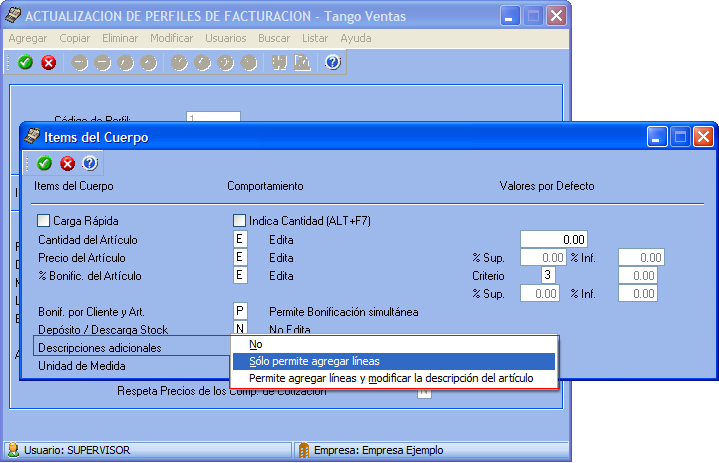Image resolution: width=719 pixels, height=463 pixels.
Task: Open Modificar menu
Action: 171,38
